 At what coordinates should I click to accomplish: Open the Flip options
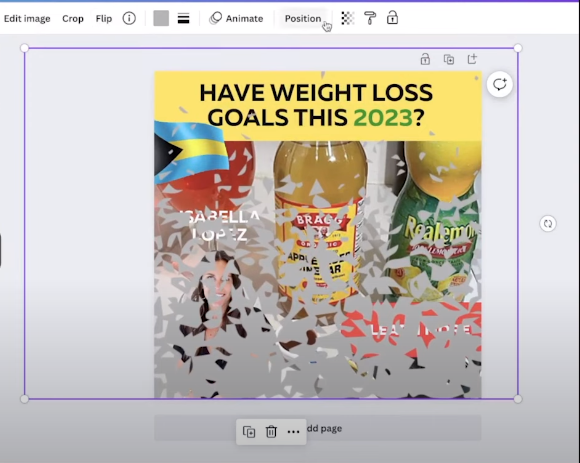pyautogui.click(x=104, y=18)
